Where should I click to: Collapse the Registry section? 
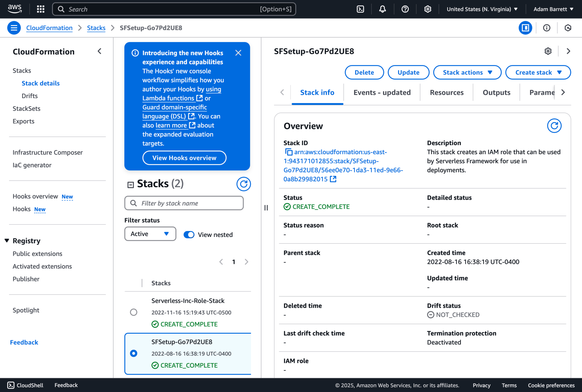point(7,241)
